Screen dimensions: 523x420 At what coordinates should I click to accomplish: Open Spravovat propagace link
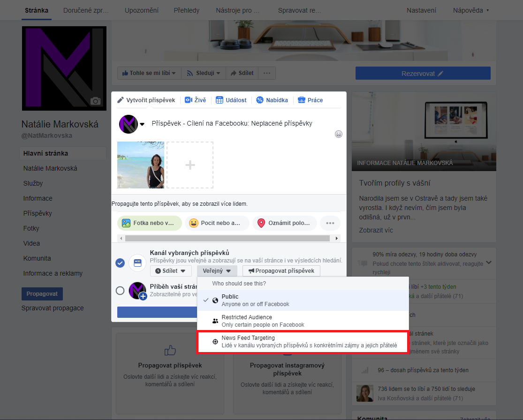[x=53, y=308]
